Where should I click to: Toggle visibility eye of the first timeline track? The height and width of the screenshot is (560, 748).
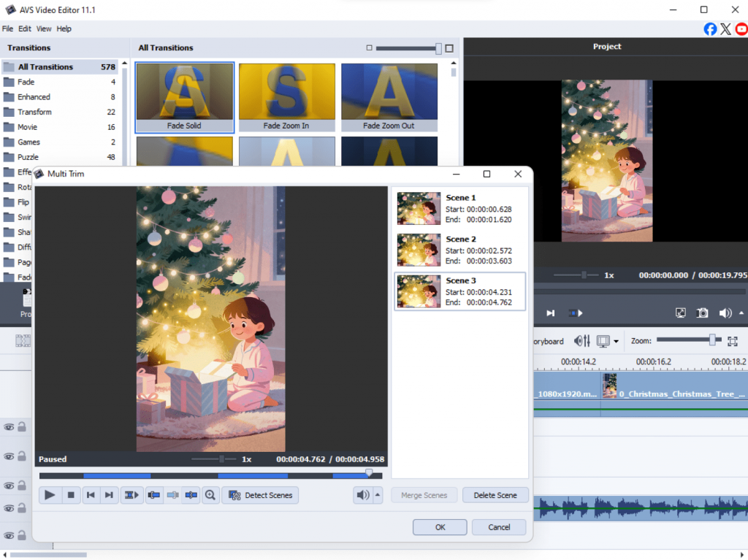pyautogui.click(x=9, y=427)
